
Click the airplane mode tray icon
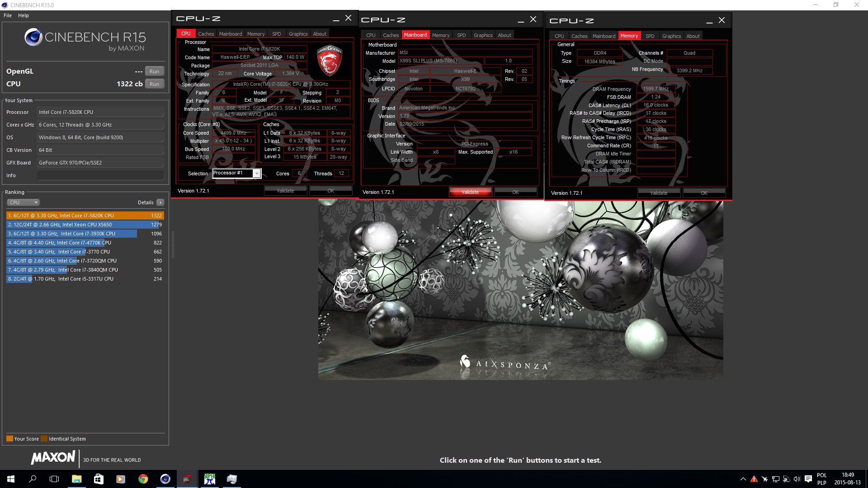(x=764, y=479)
